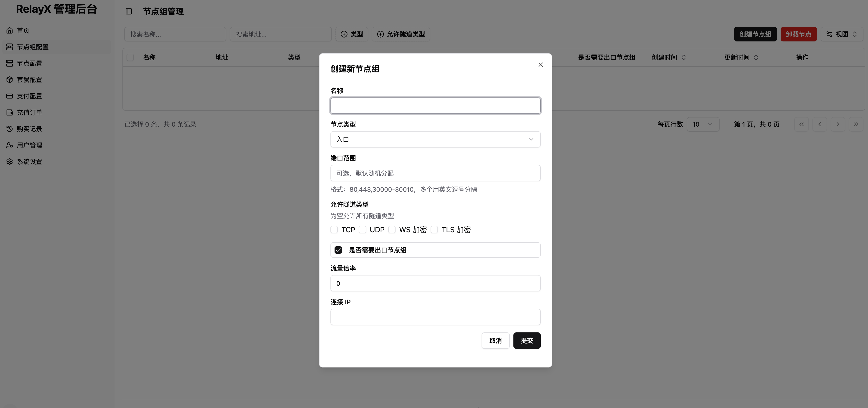Select 节点组配置 in the sidebar
The width and height of the screenshot is (868, 408).
33,47
